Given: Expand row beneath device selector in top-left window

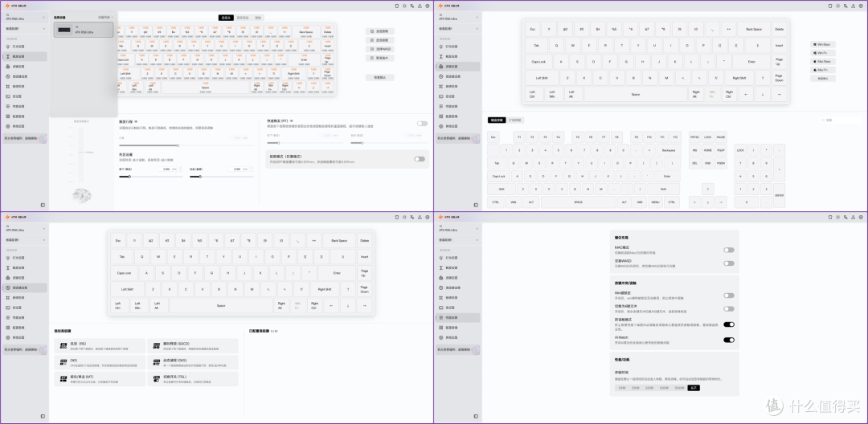Looking at the screenshot, I should click(x=24, y=28).
